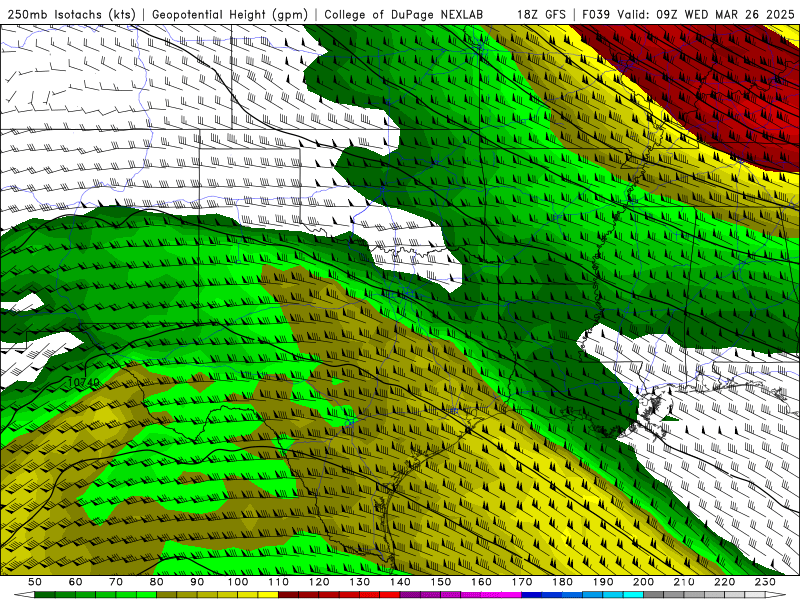Click the legend value '170'
This screenshot has width=800, height=600.
[522, 582]
